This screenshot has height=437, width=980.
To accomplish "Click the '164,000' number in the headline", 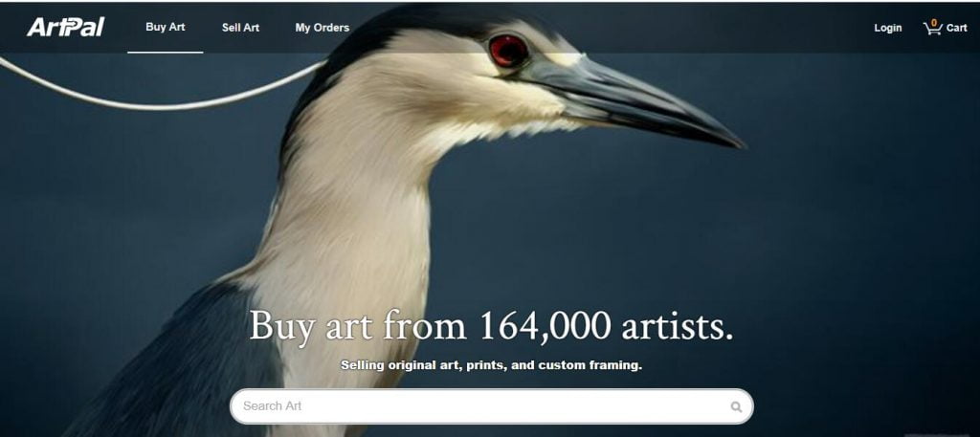I will pos(545,326).
